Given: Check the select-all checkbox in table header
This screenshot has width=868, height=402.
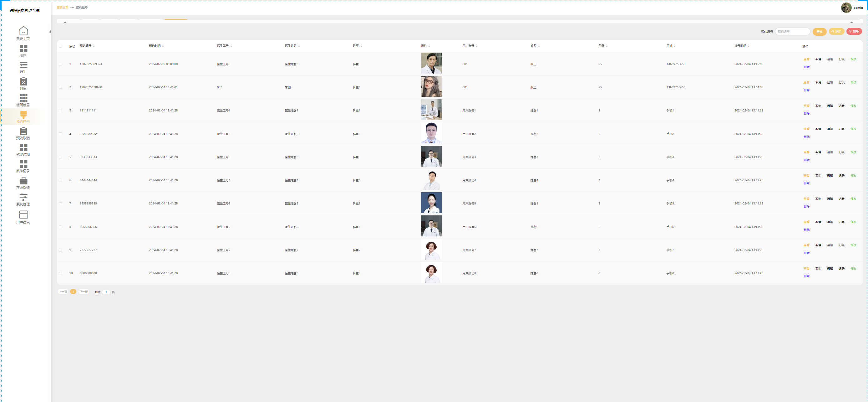Looking at the screenshot, I should point(61,46).
